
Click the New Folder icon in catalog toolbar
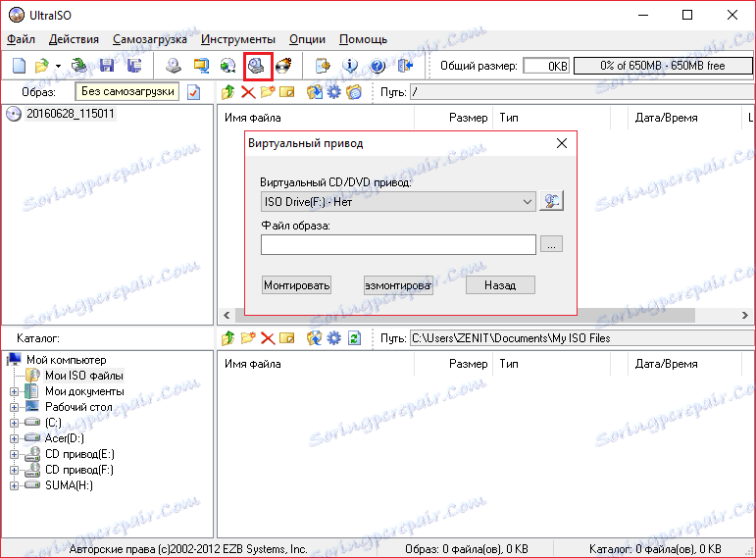248,338
